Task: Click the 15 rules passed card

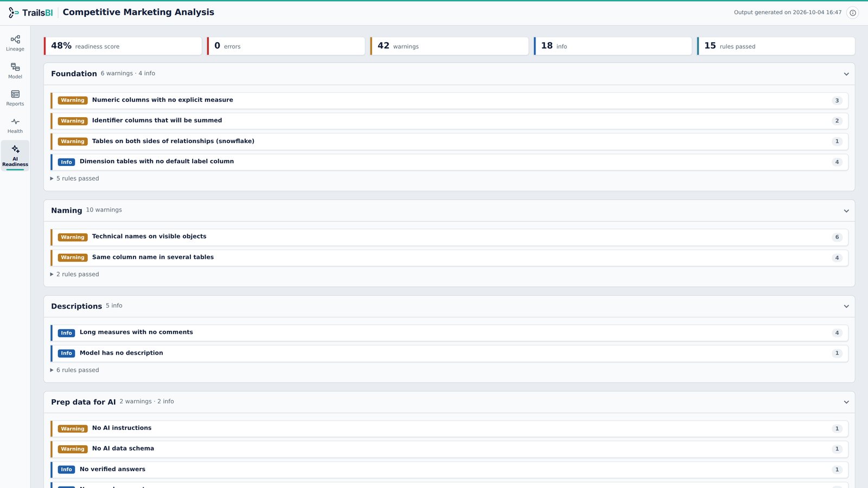Action: click(776, 46)
